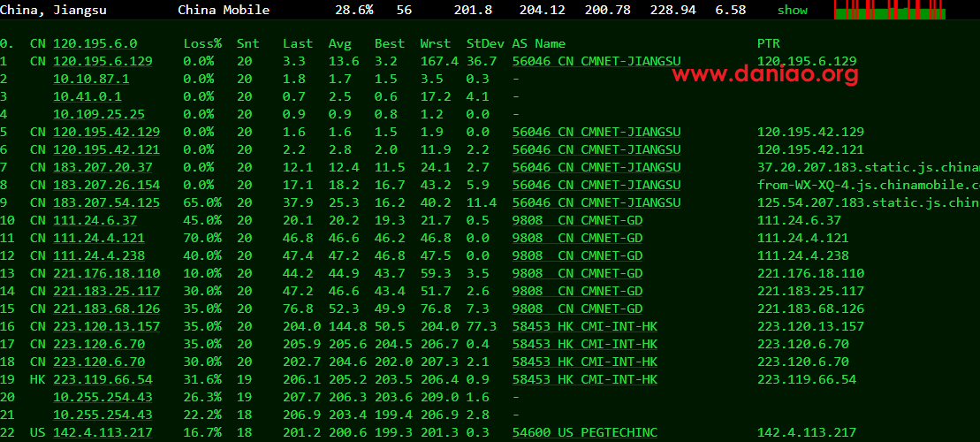
Task: Select underlined IP 183.207.54.125 at hop 9
Action: tap(106, 202)
